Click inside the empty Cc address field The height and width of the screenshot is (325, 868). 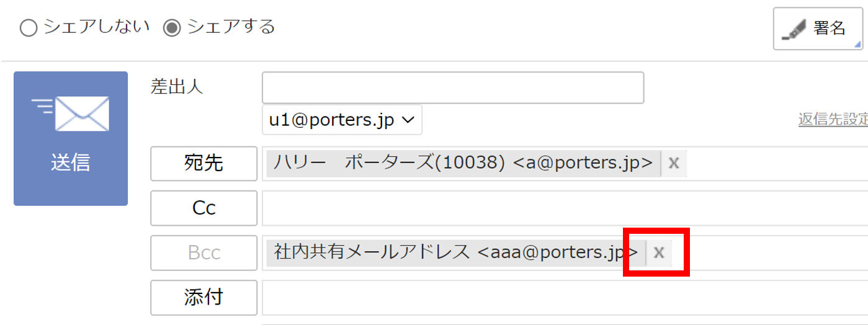pos(565,208)
